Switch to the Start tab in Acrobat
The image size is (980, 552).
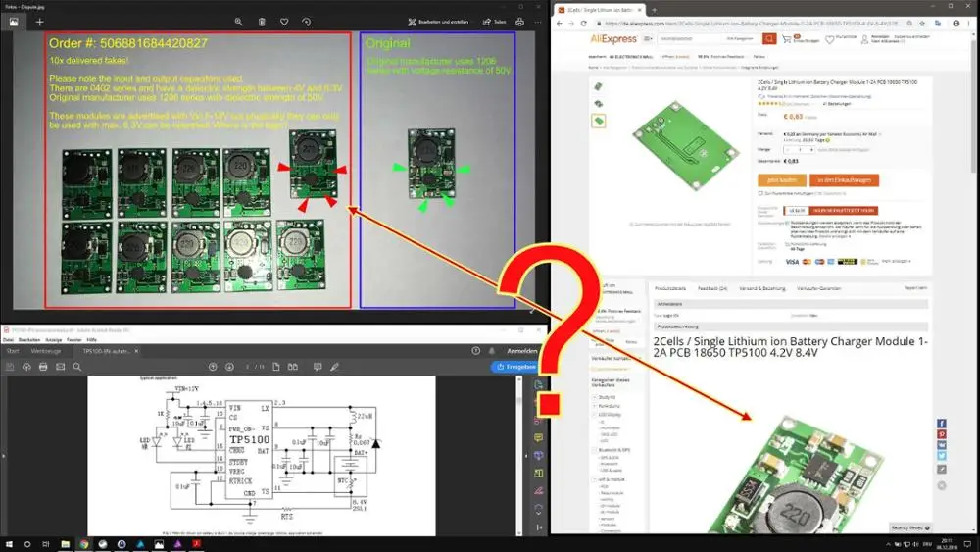point(13,351)
